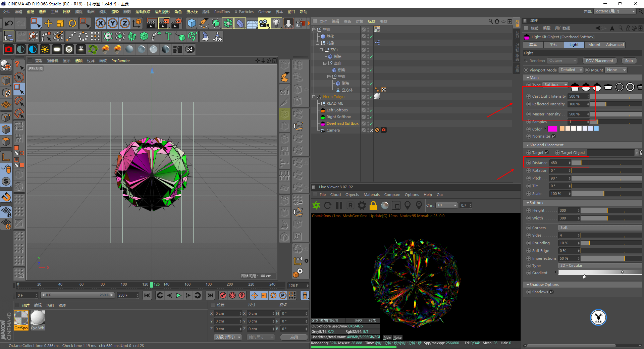Switch to the Advanced tab
Viewport: 644px width, 349px height.
pyautogui.click(x=615, y=45)
